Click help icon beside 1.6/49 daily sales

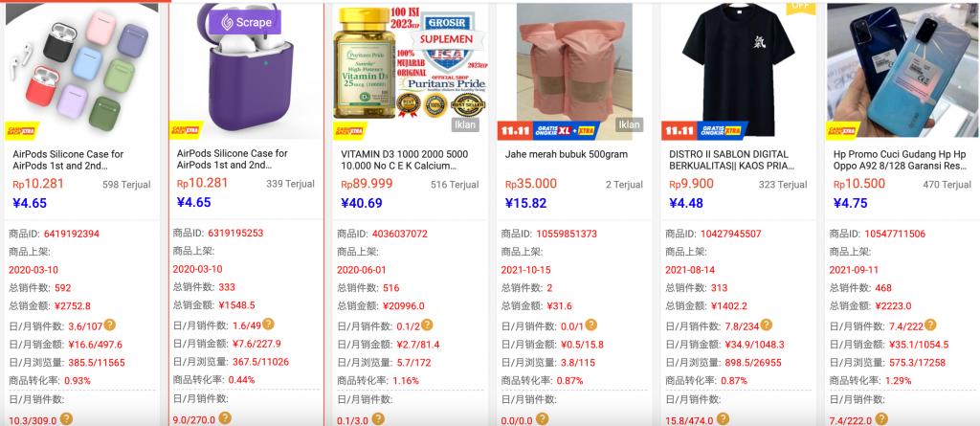pyautogui.click(x=268, y=324)
